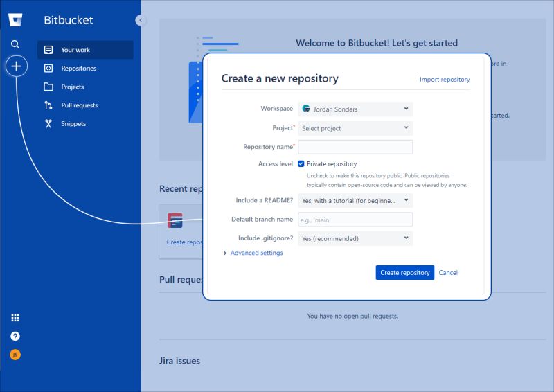
Task: Click the Create a new repository heading
Action: pyautogui.click(x=280, y=78)
